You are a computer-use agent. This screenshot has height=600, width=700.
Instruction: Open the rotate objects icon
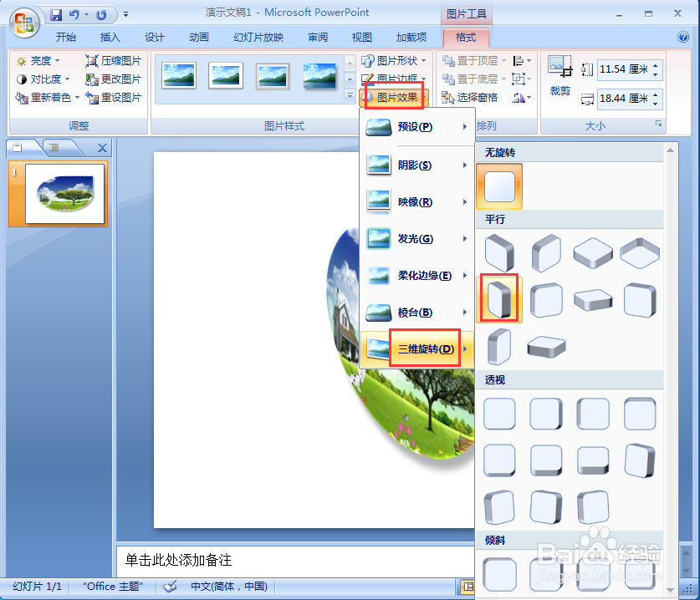[522, 98]
